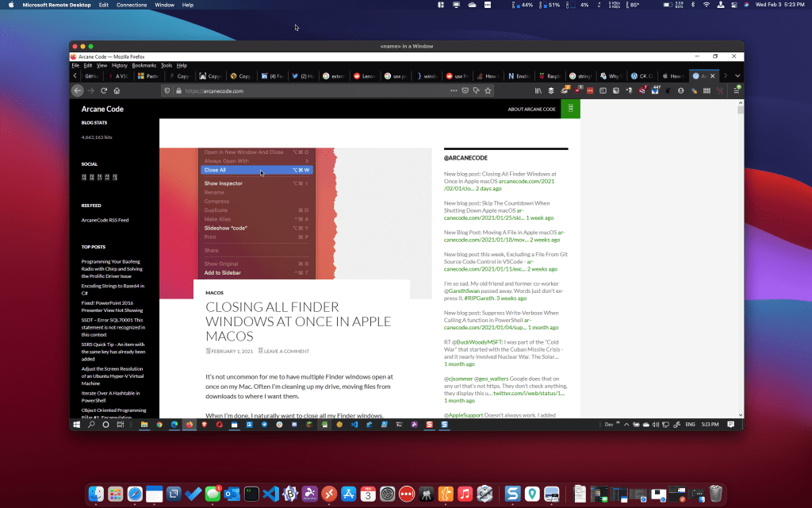Viewport: 812px width, 508px height.
Task: Open Firefox hamburger application menu
Action: [737, 90]
